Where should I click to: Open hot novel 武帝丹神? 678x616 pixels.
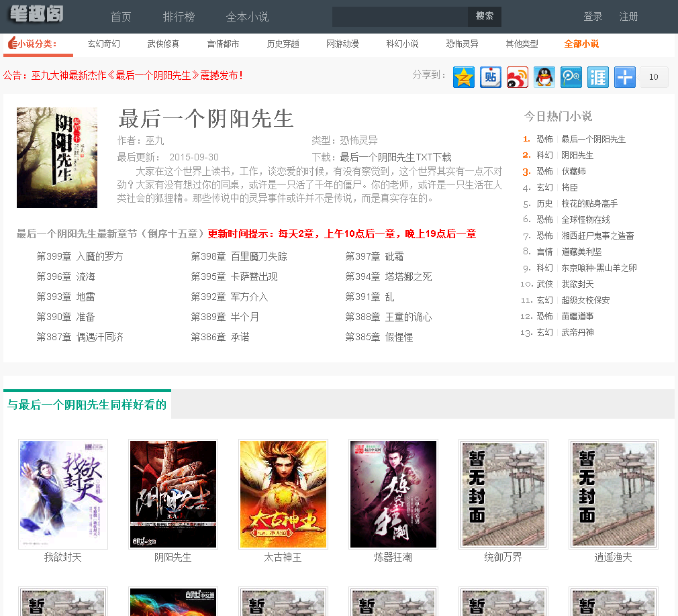pos(577,332)
